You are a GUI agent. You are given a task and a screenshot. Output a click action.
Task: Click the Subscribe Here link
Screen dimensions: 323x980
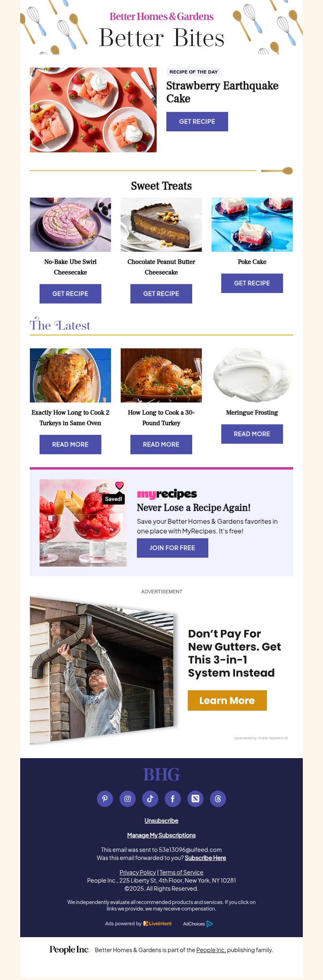pos(206,858)
